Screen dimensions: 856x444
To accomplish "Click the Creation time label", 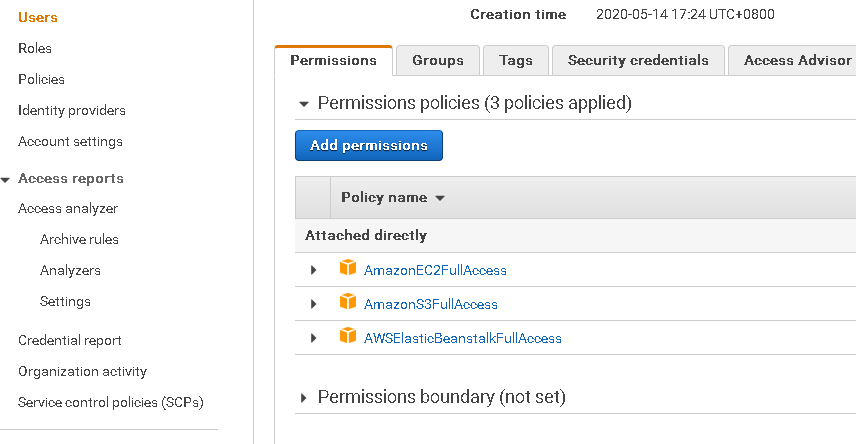I will point(518,14).
